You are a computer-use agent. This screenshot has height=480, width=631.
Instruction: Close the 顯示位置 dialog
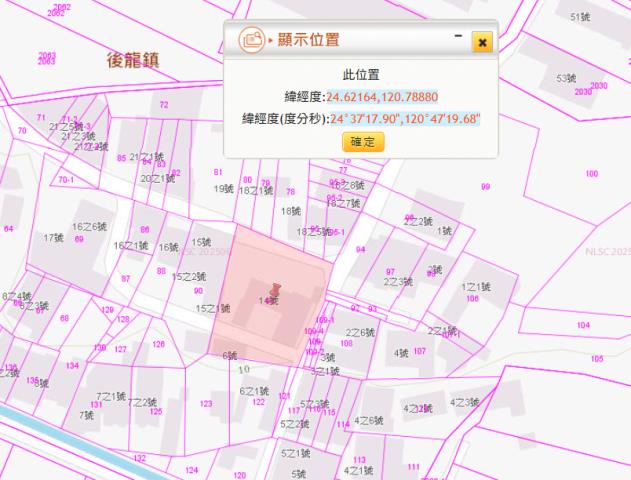[482, 42]
